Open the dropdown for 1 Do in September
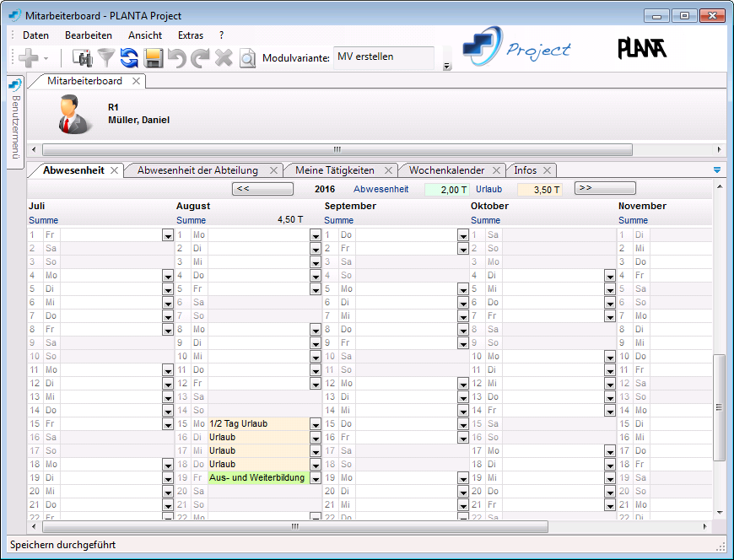734x560 pixels. (463, 235)
